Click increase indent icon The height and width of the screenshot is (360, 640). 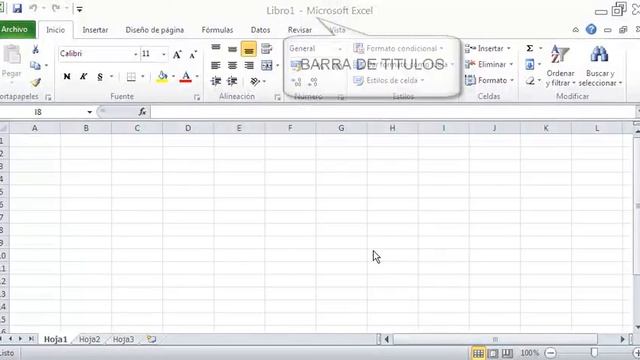[232, 81]
